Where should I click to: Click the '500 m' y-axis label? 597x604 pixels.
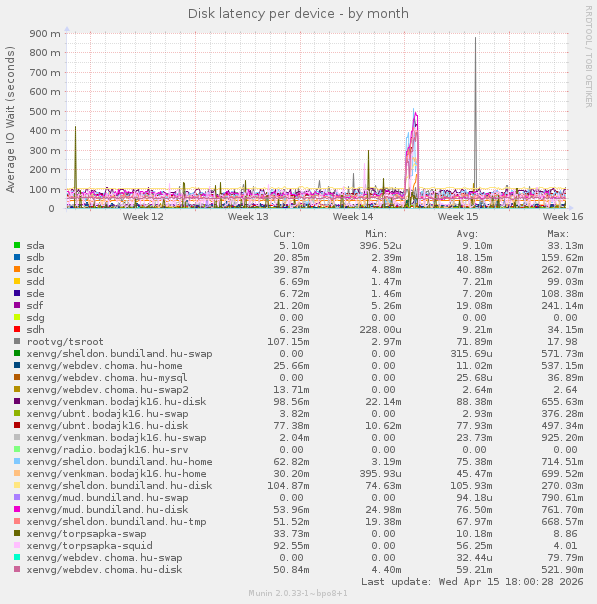(45, 112)
